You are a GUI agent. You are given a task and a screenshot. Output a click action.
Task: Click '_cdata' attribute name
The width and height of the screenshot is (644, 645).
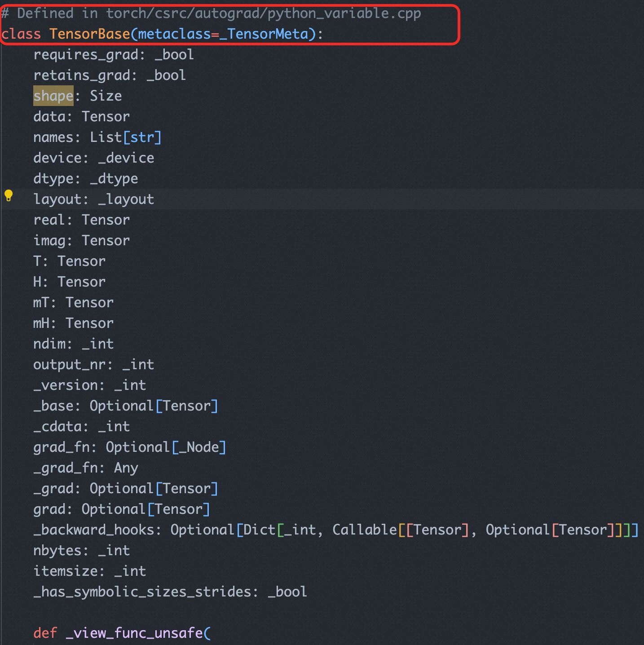point(57,427)
